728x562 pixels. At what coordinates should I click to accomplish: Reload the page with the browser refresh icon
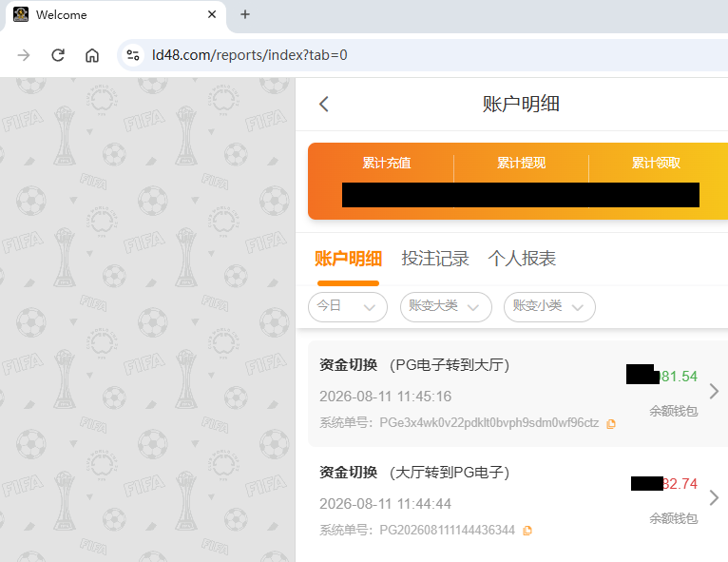tap(58, 55)
